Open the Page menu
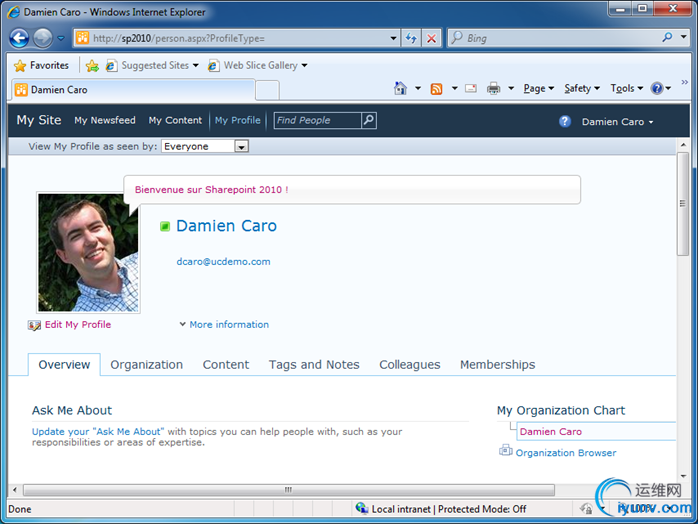 [x=539, y=88]
